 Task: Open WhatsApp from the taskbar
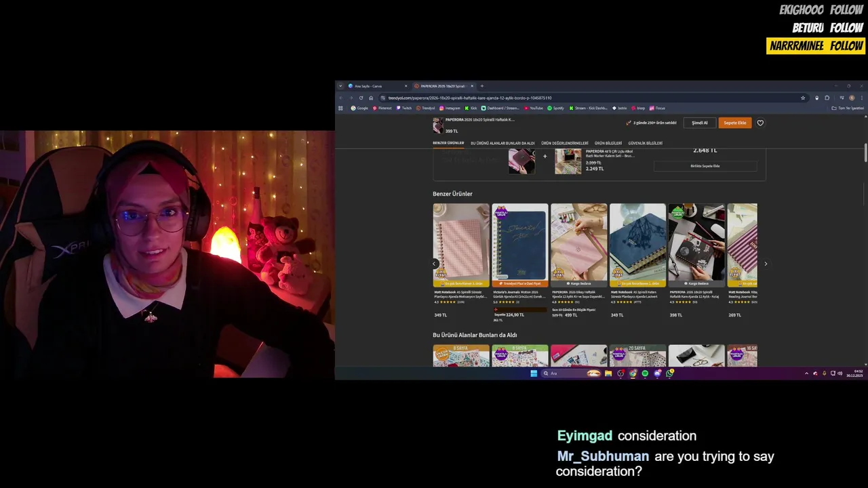[669, 373]
